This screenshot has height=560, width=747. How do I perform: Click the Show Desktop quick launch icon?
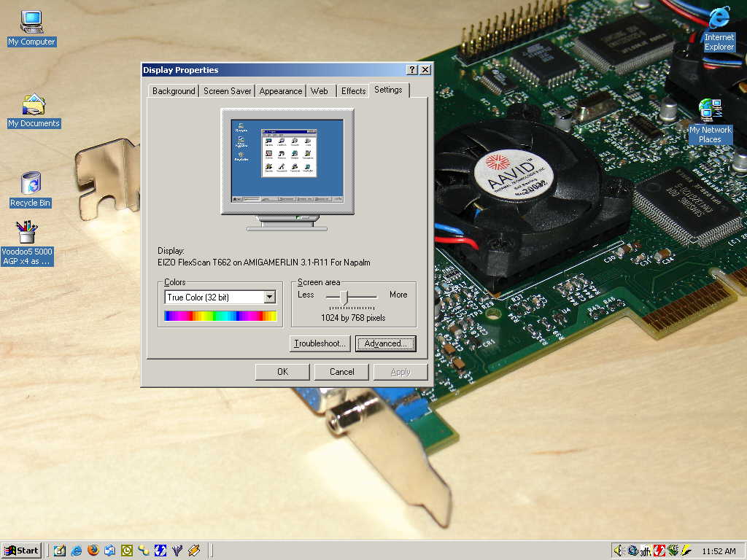[x=60, y=551]
